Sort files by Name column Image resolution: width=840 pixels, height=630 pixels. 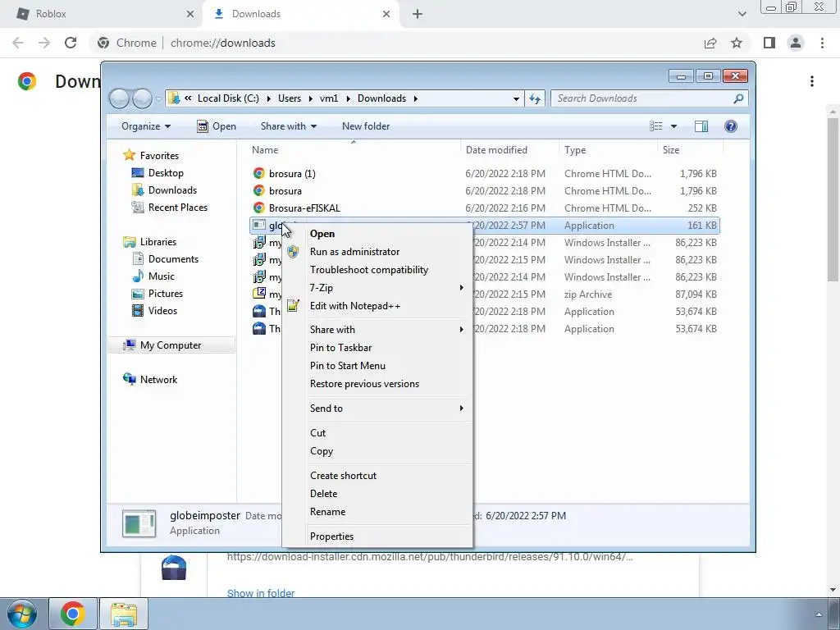(x=265, y=150)
